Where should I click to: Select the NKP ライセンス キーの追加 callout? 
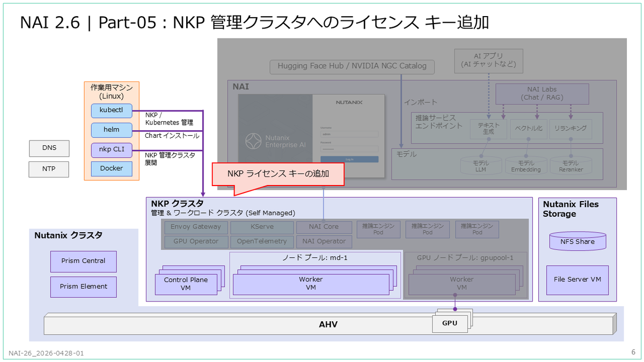(x=278, y=174)
